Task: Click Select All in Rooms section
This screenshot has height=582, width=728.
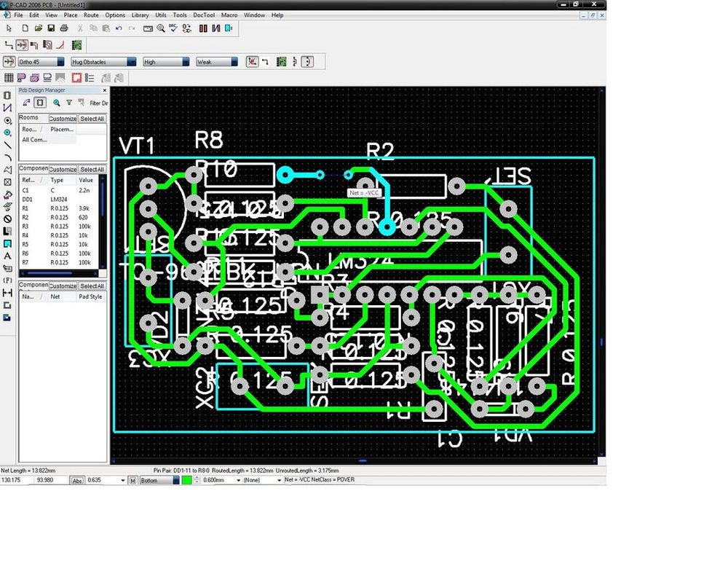Action: [92, 118]
